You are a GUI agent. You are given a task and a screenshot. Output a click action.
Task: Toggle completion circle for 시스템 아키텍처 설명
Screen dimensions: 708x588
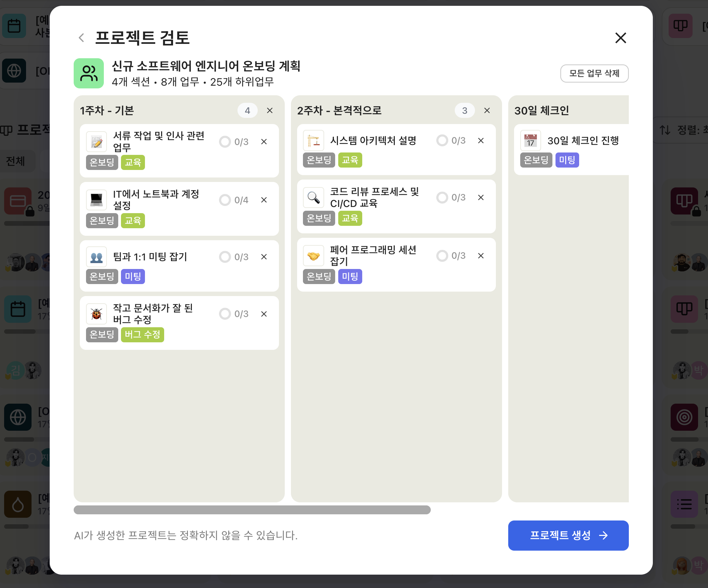(x=442, y=140)
